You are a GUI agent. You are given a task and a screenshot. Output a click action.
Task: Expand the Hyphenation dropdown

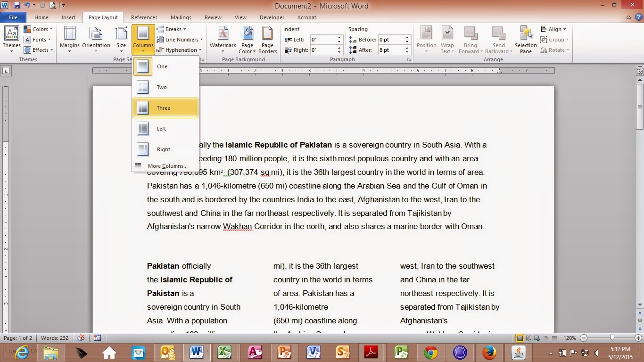(x=179, y=50)
